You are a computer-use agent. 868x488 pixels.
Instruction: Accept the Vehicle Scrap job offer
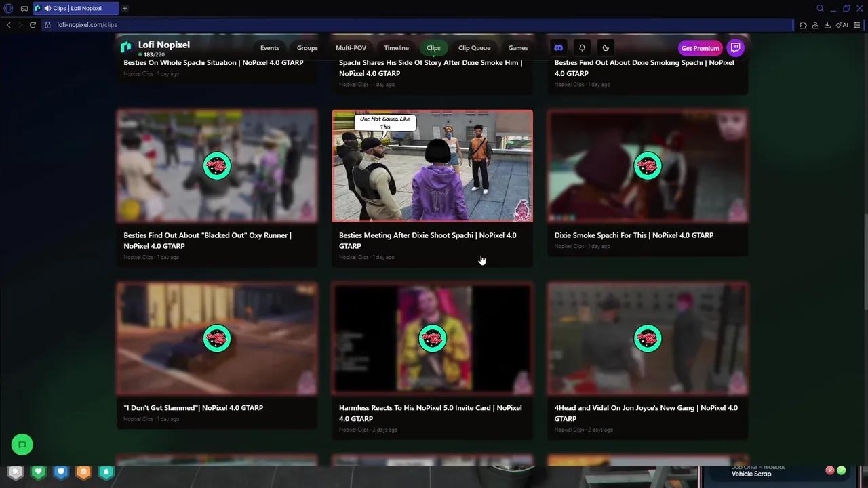pos(842,470)
